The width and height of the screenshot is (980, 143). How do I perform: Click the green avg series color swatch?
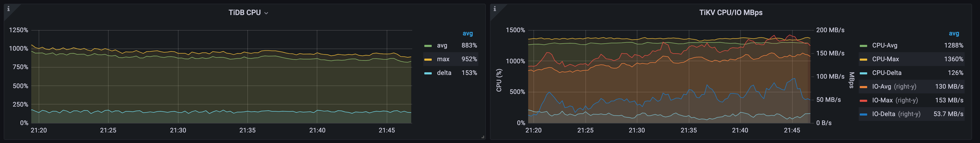(428, 46)
